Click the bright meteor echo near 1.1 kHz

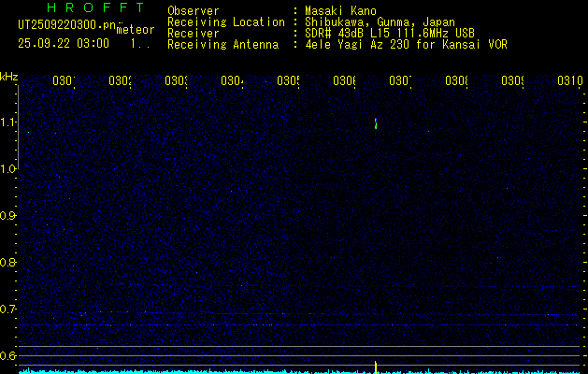coord(376,123)
